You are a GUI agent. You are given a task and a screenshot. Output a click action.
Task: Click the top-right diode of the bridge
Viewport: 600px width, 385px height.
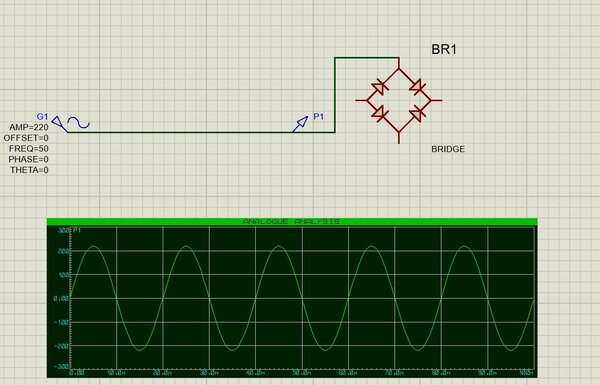coord(418,87)
